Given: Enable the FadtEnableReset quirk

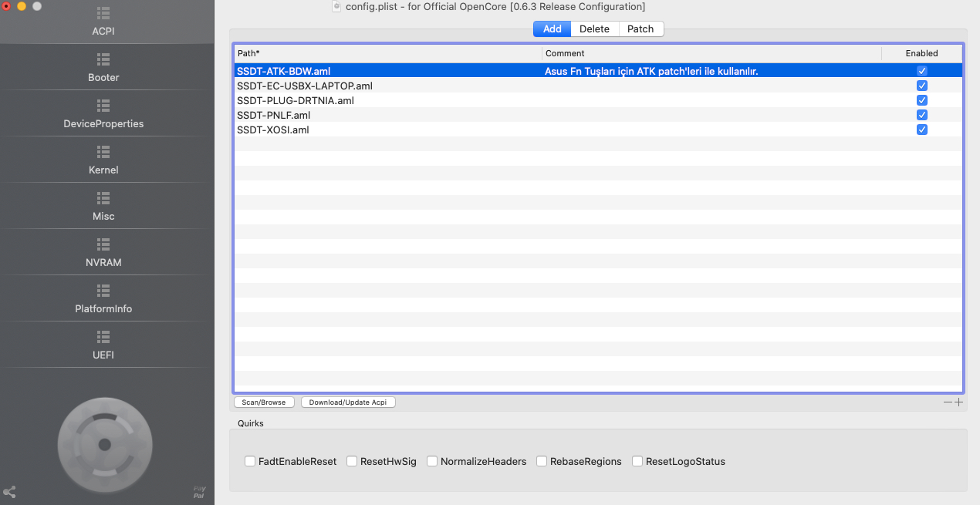Looking at the screenshot, I should [x=250, y=461].
